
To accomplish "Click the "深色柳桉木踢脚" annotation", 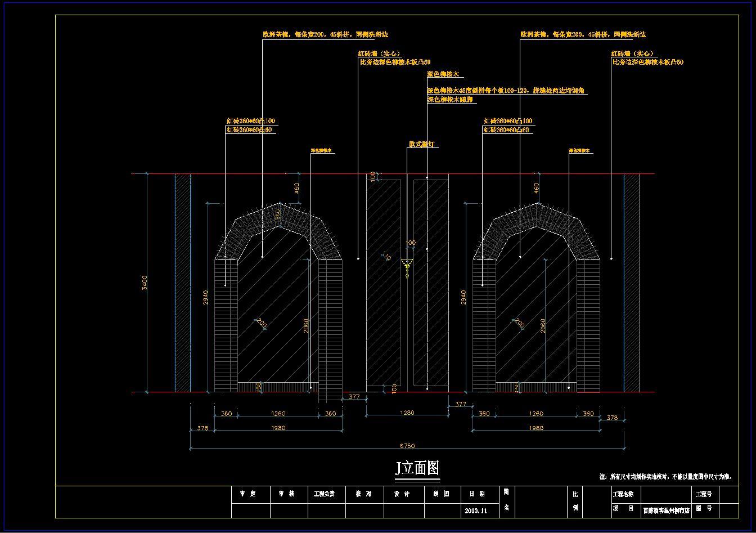I will click(449, 100).
